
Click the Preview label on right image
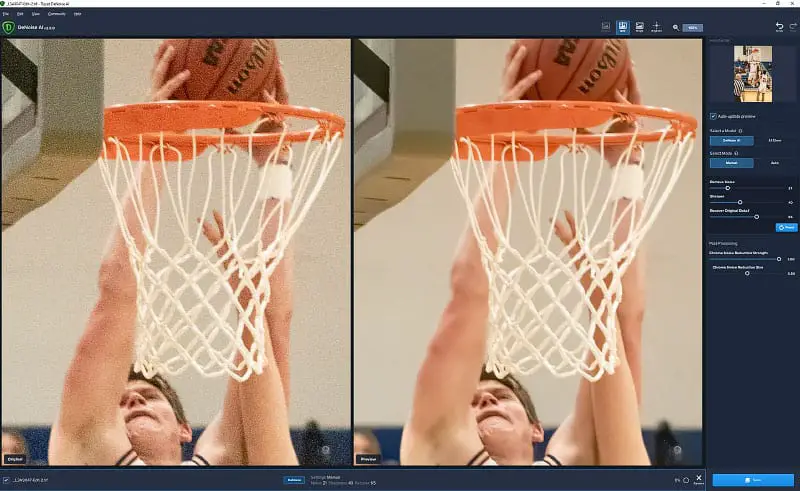coord(368,459)
